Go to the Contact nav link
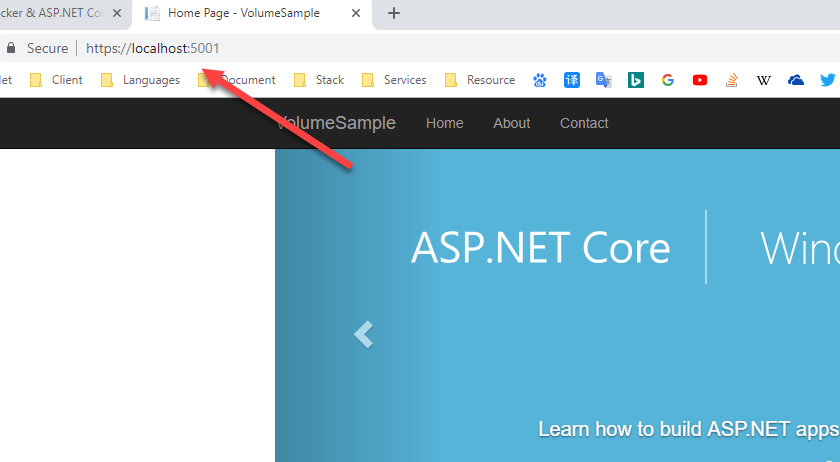This screenshot has width=840, height=462. point(584,123)
